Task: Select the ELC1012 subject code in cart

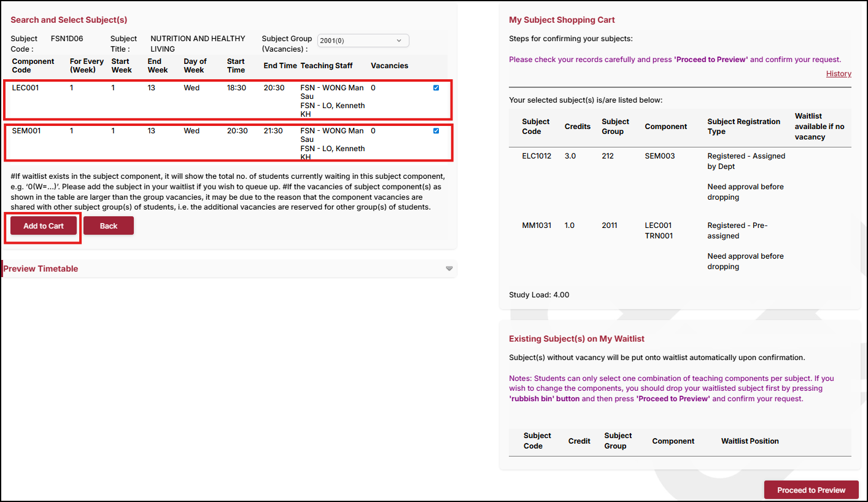Action: coord(537,156)
